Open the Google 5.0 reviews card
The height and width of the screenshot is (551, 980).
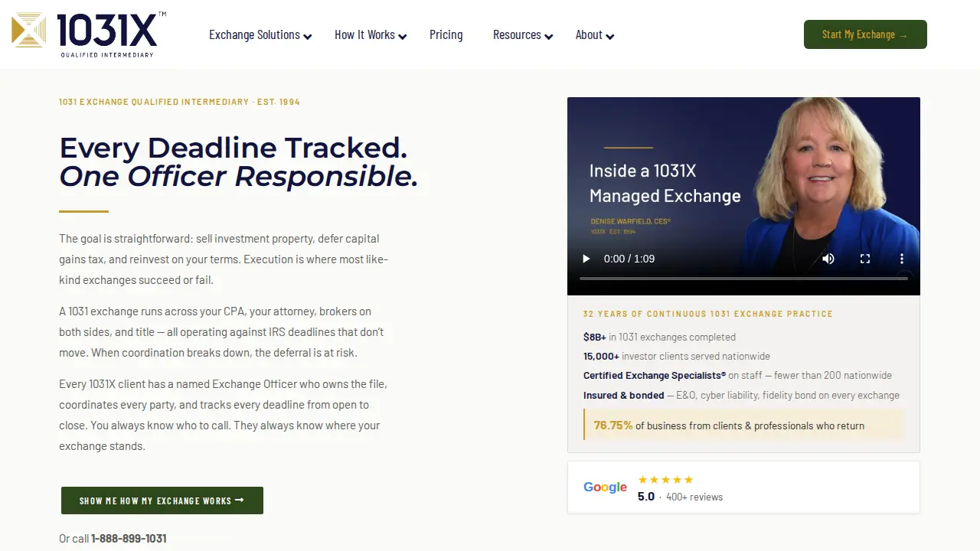[743, 487]
